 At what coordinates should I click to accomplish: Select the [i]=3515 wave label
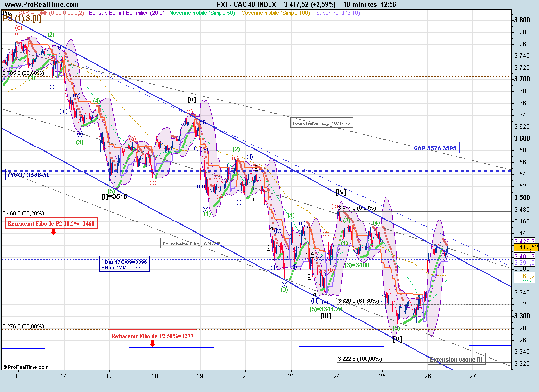click(x=115, y=196)
